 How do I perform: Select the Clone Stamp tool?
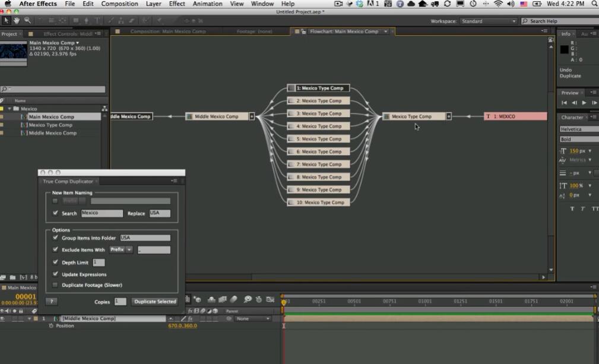pos(121,21)
